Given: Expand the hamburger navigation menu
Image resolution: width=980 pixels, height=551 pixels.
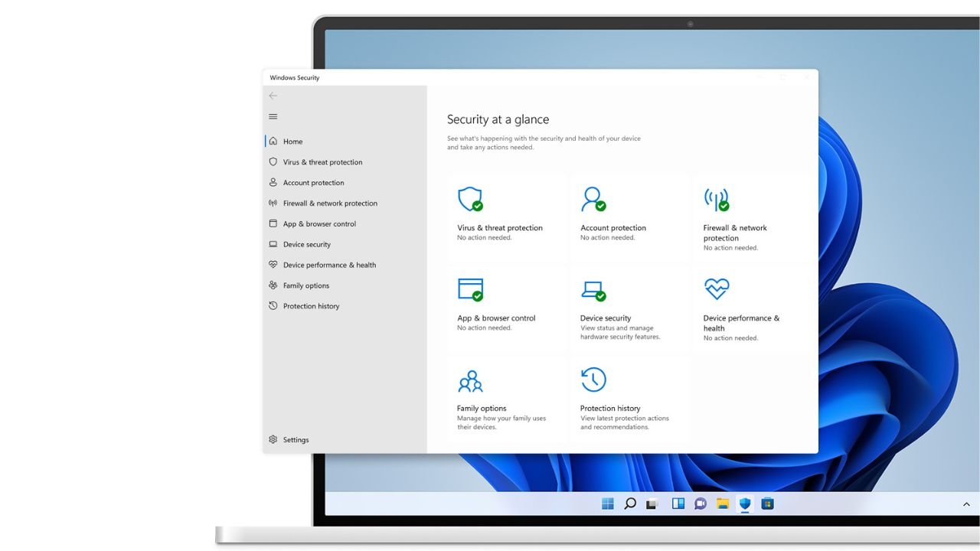Looking at the screenshot, I should (273, 116).
